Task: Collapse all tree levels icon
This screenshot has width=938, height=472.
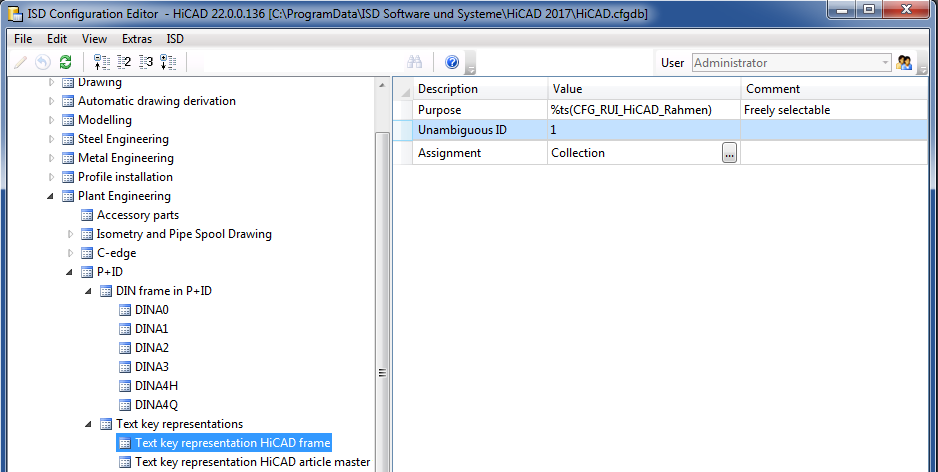Action: click(x=102, y=62)
